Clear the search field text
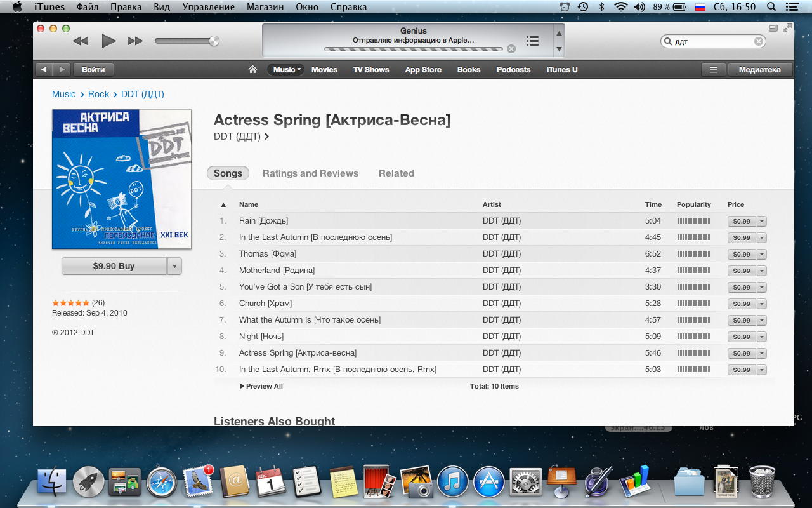Screen dimensions: 812x508 coord(758,41)
